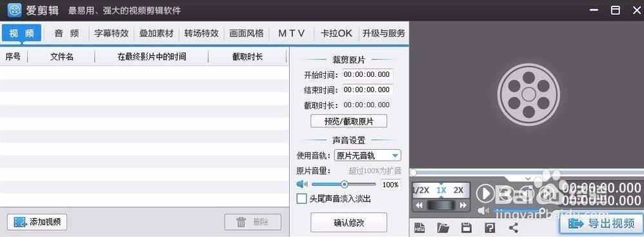Click the 爱剪辑 app logo icon

[14, 10]
